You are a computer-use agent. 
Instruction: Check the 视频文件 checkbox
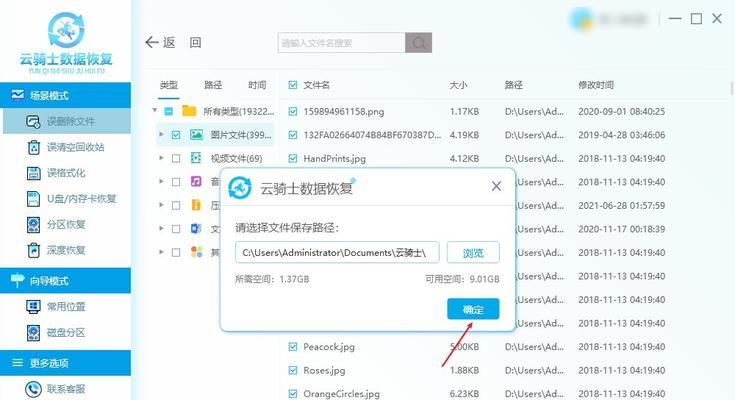coord(176,158)
